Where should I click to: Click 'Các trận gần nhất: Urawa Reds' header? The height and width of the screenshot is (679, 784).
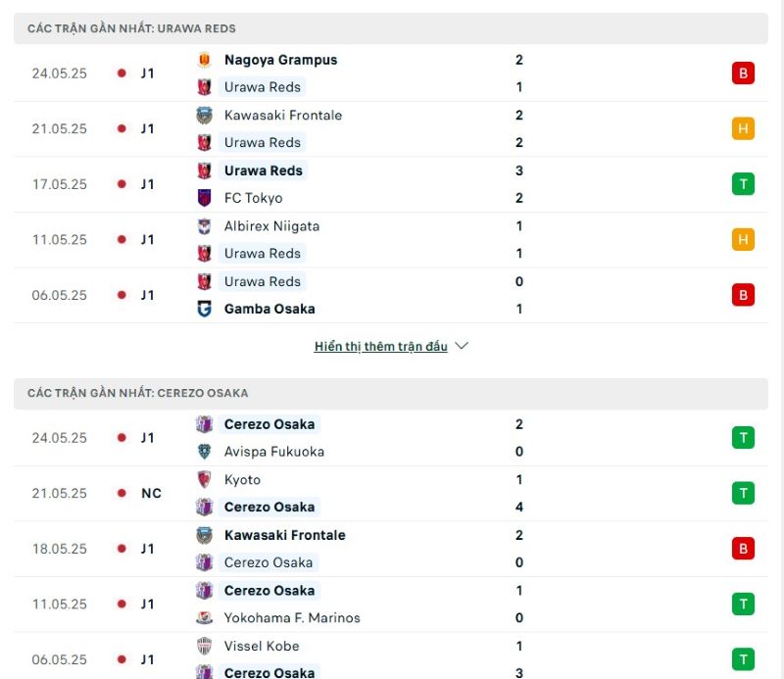coord(131,28)
